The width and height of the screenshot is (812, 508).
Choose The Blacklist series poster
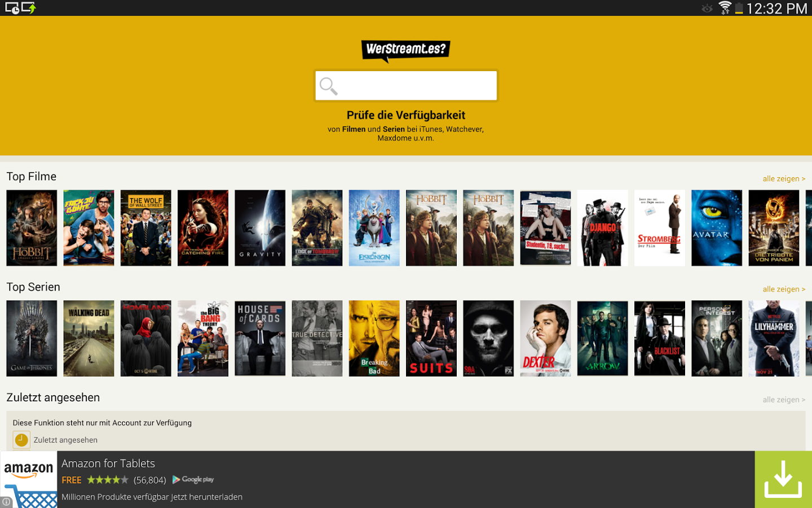660,339
